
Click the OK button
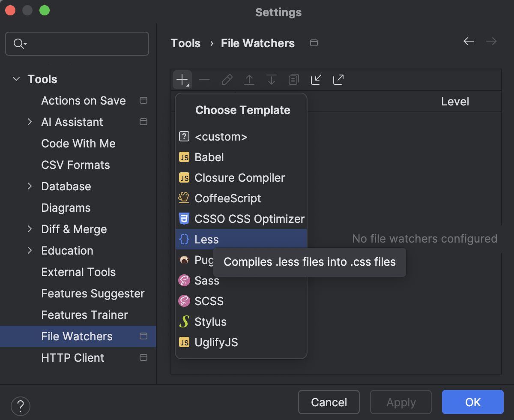(472, 402)
